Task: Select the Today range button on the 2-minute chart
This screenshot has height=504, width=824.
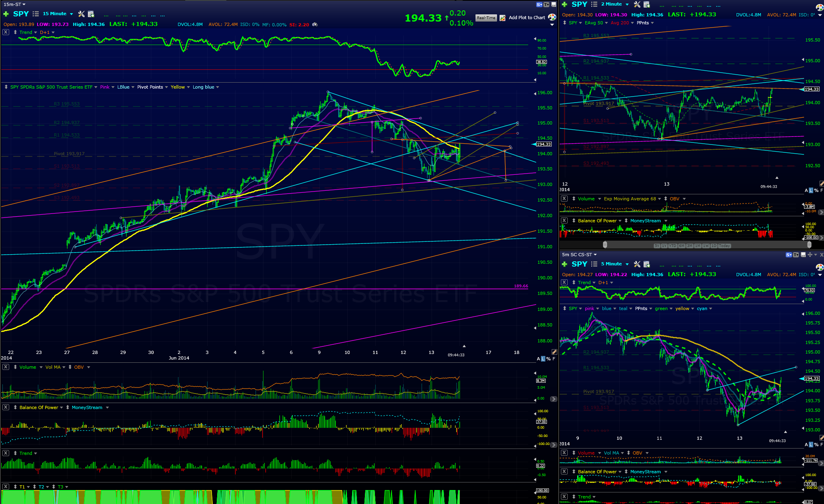Action: click(724, 246)
